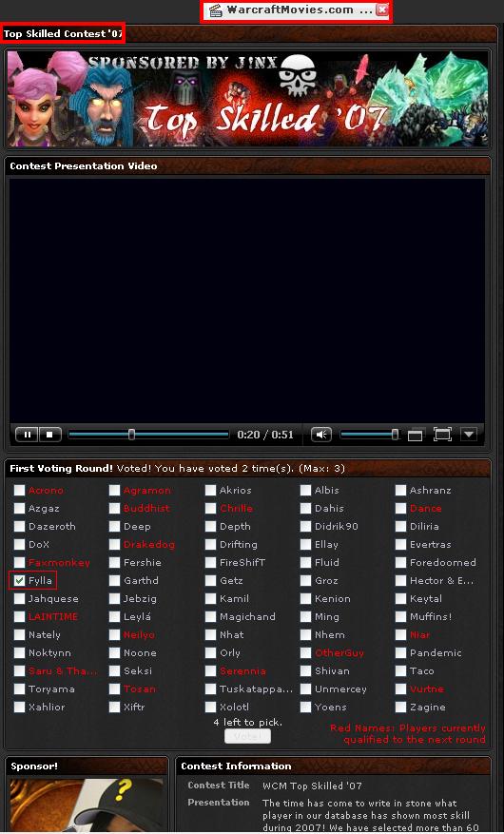Check the Agramon checkbox
This screenshot has height=834, width=504.
coord(114,491)
